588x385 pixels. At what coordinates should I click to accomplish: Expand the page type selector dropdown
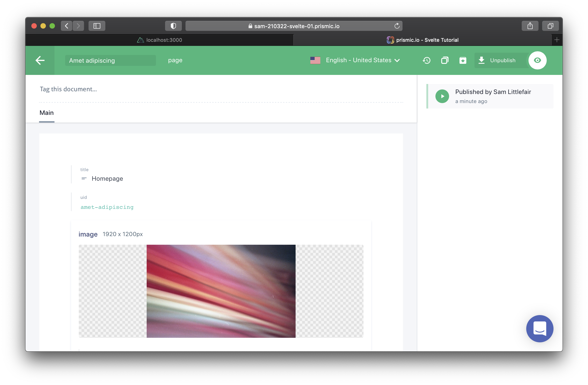175,60
